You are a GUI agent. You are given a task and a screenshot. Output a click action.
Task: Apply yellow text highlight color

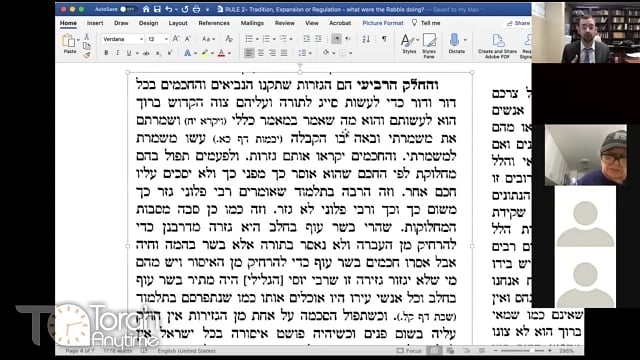click(205, 53)
